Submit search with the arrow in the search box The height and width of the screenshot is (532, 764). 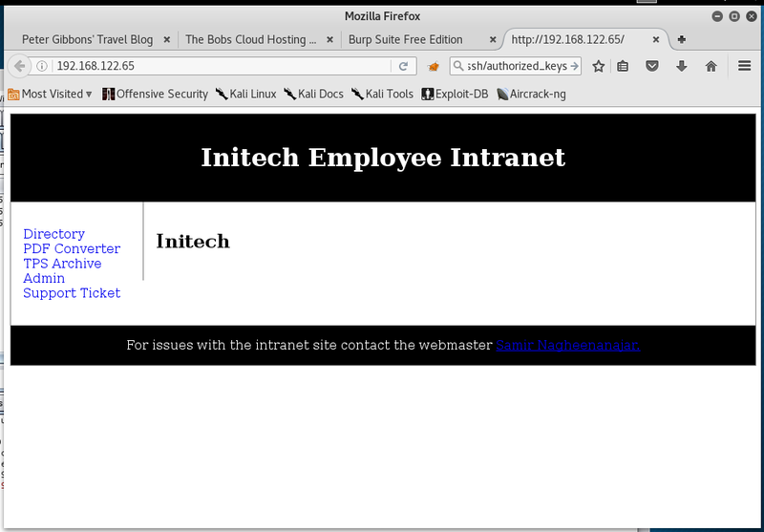574,66
